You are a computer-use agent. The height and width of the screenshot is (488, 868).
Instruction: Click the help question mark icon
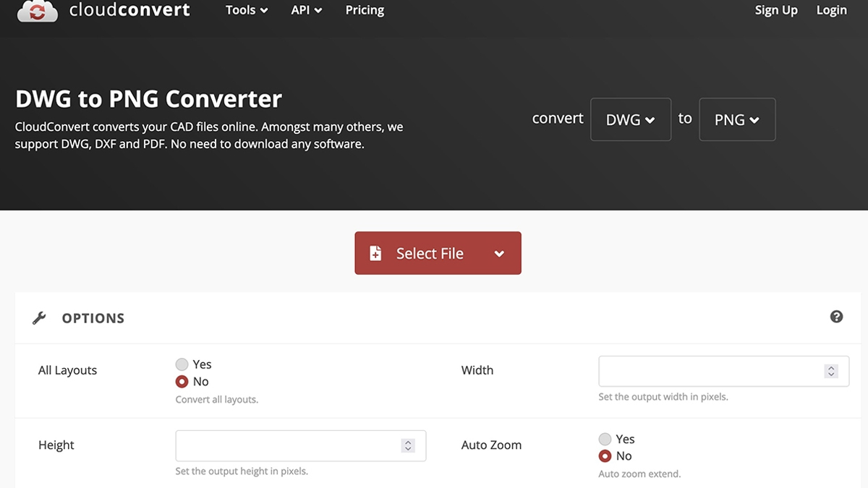coord(836,317)
